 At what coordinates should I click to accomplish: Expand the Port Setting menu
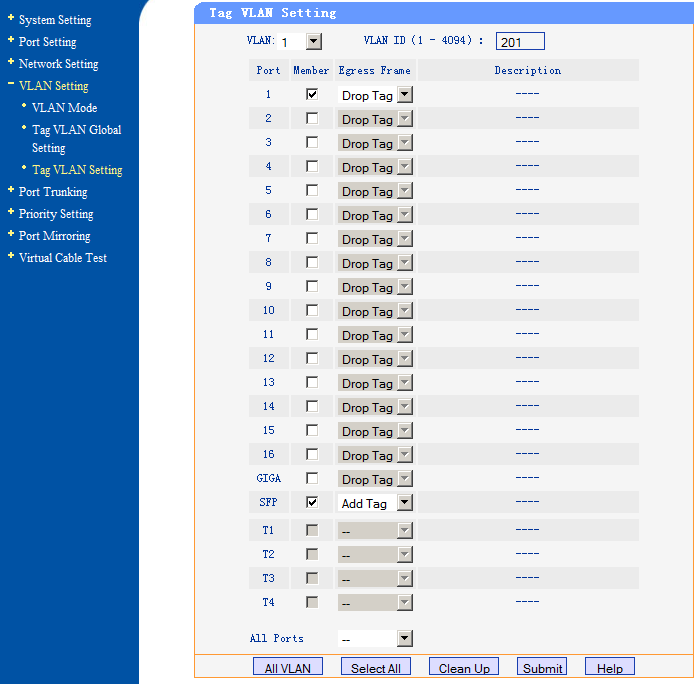pos(47,41)
